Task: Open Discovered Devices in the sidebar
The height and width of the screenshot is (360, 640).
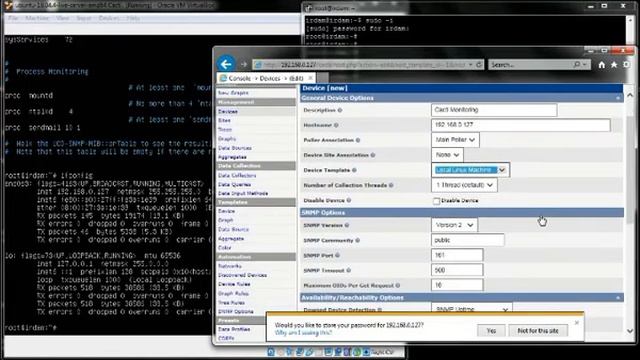Action: pyautogui.click(x=242, y=275)
